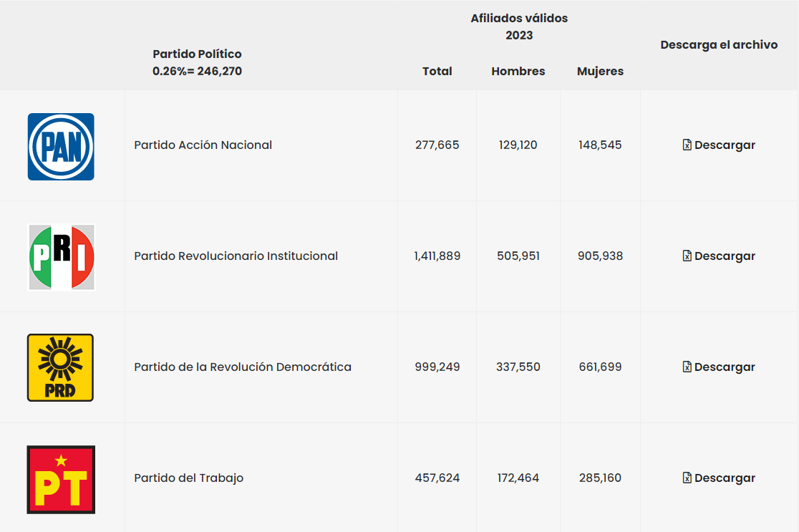Click the PRI party logo
The height and width of the screenshot is (532, 799).
(61, 257)
